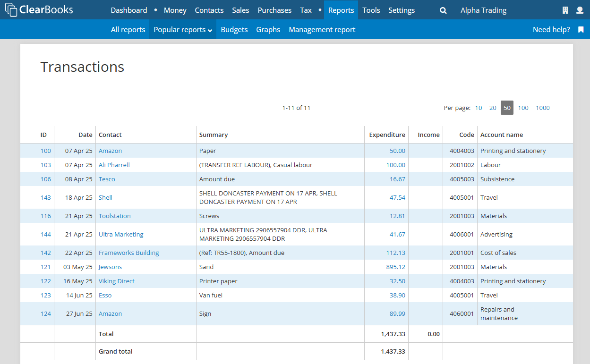Open the Purchases menu
This screenshot has width=590, height=364.
274,10
